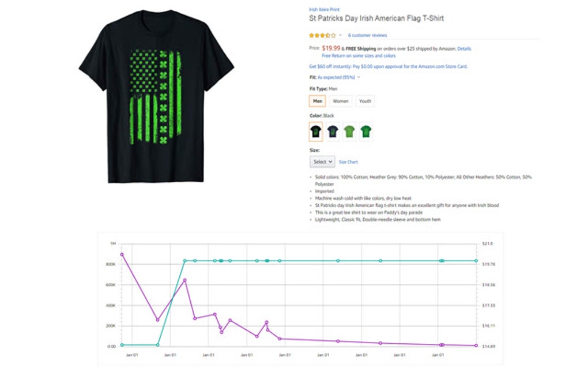Choose the navy t-shirt color swatch
The width and height of the screenshot is (588, 368).
pyautogui.click(x=333, y=132)
